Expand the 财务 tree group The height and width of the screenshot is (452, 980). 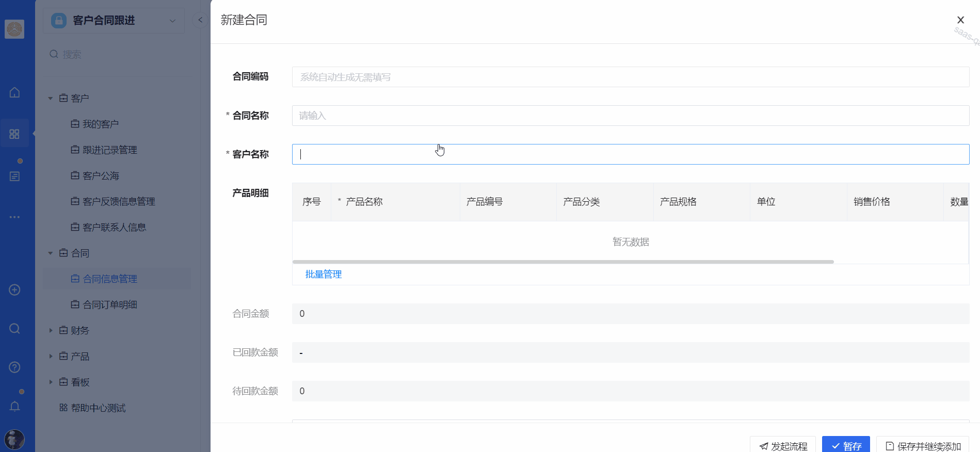pyautogui.click(x=51, y=330)
